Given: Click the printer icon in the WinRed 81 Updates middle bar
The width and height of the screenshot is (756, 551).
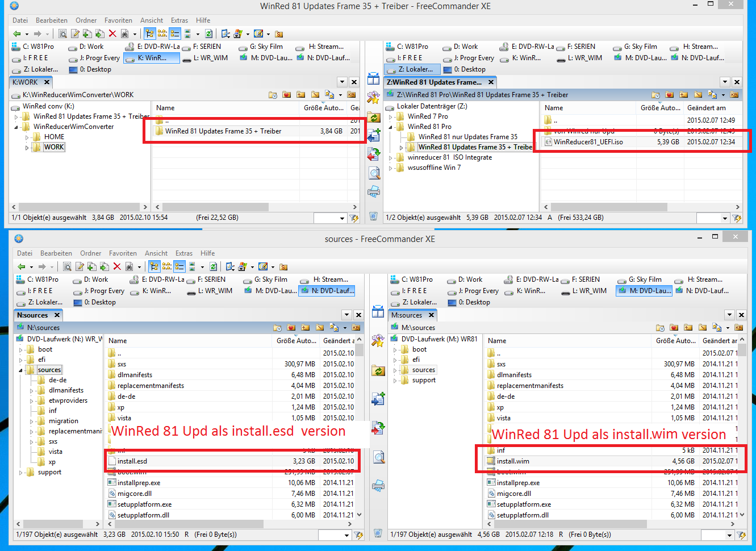Looking at the screenshot, I should [373, 191].
